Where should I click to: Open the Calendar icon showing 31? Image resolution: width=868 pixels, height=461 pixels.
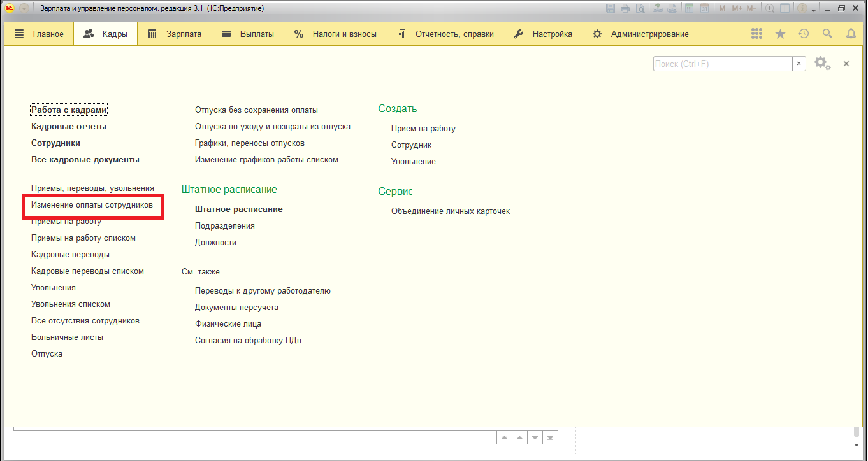[704, 9]
